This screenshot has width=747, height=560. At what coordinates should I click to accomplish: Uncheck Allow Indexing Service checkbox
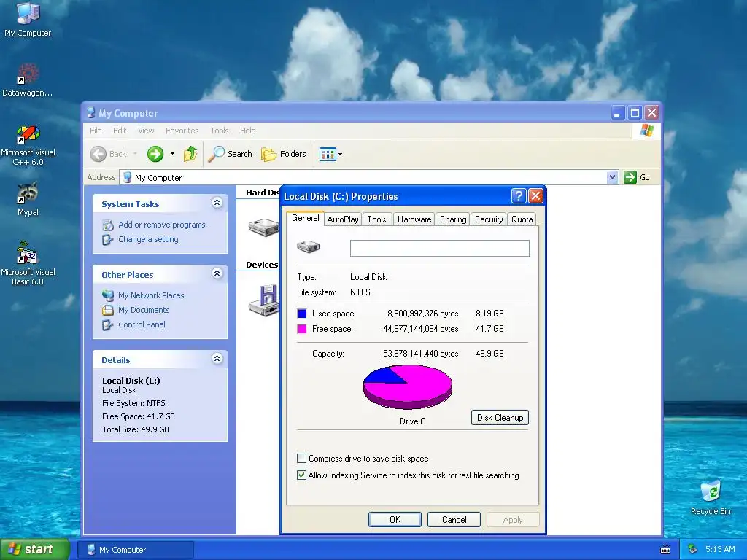point(301,475)
